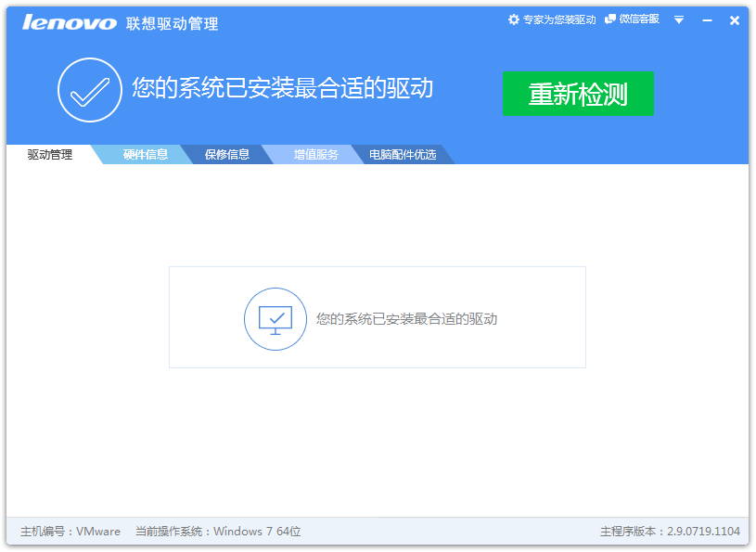Image resolution: width=756 pixels, height=552 pixels.
Task: Click the center message 您的系统已安装最合适的驱动
Action: (406, 318)
